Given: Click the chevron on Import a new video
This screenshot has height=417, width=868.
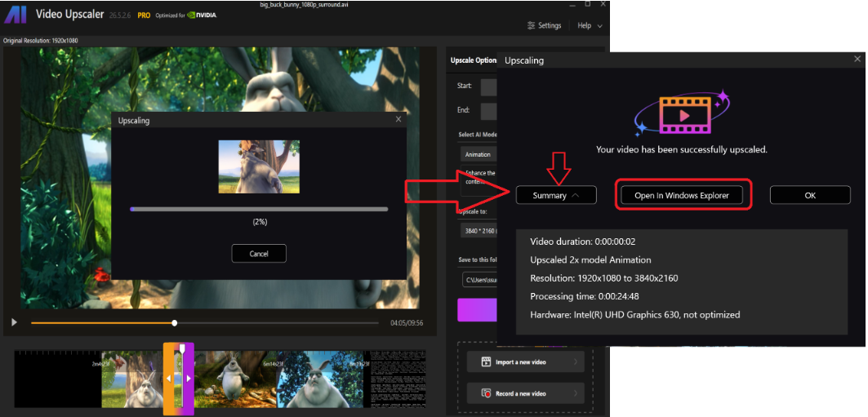Looking at the screenshot, I should pos(576,362).
